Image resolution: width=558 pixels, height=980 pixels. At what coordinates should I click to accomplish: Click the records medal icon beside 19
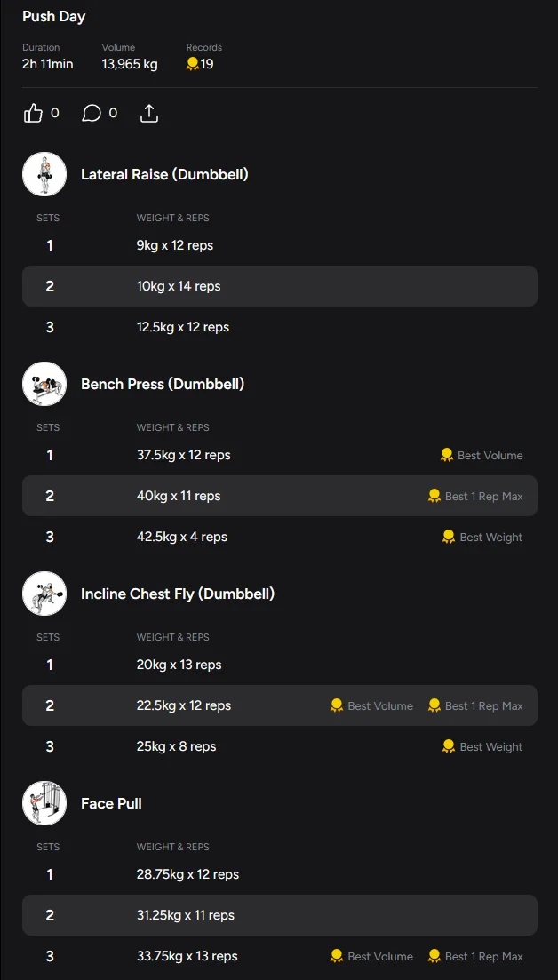[x=192, y=64]
